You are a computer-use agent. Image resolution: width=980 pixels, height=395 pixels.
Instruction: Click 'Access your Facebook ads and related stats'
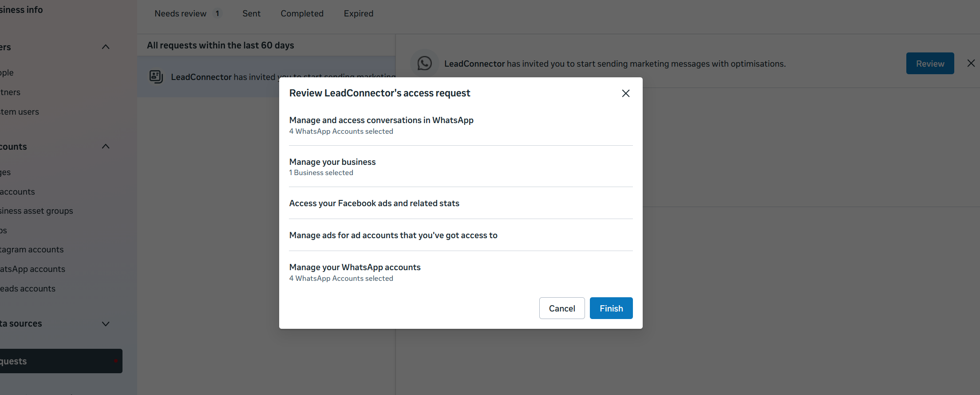(x=374, y=203)
